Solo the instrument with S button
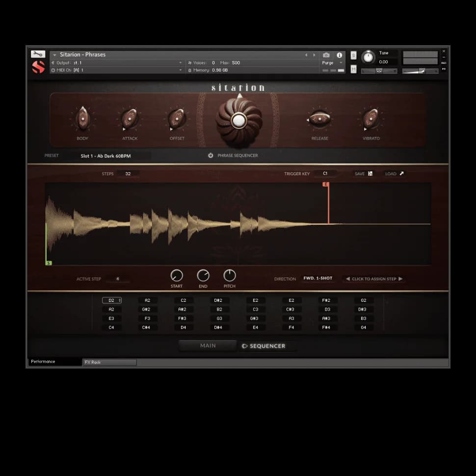The width and height of the screenshot is (476, 476). coord(353,55)
